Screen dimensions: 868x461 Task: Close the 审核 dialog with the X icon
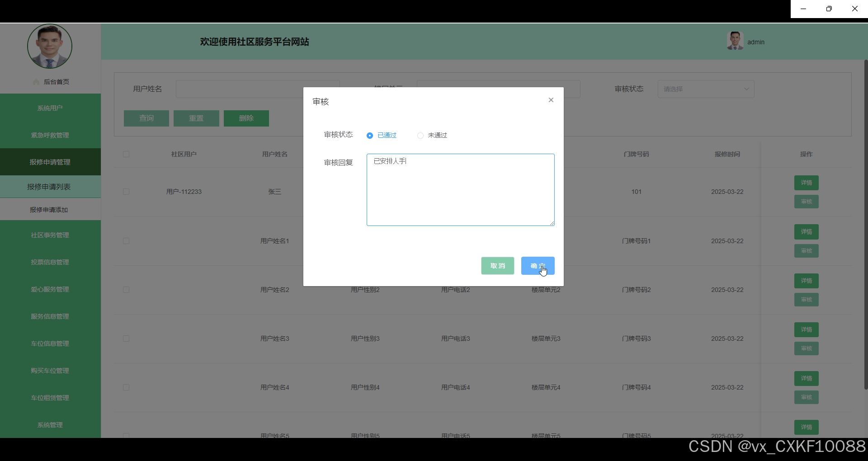pyautogui.click(x=551, y=100)
